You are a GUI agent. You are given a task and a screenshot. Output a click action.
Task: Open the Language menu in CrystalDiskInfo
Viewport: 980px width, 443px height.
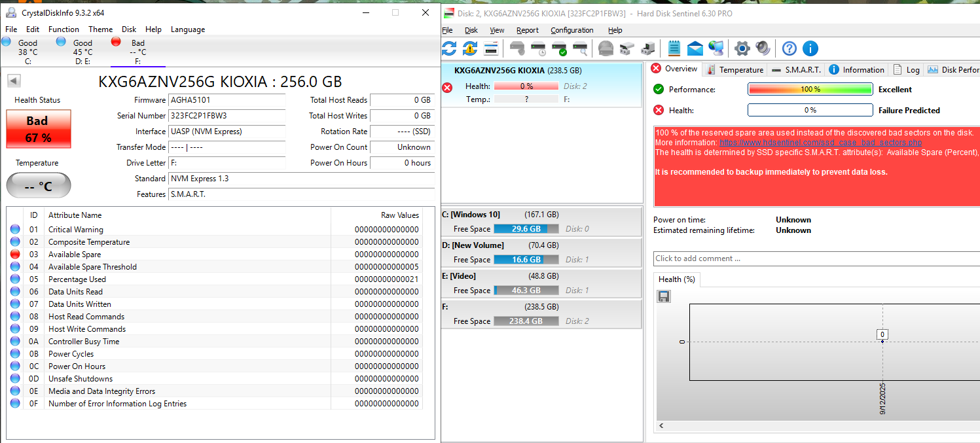(x=188, y=29)
